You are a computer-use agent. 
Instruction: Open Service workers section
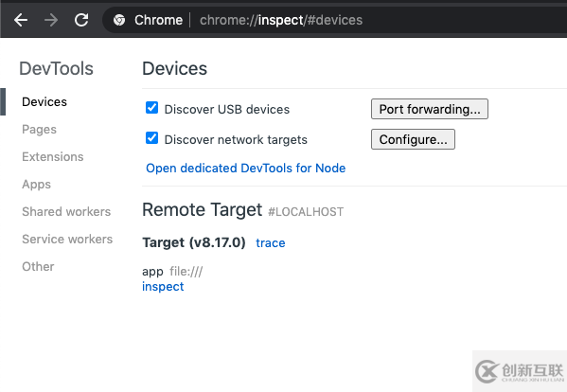[67, 239]
